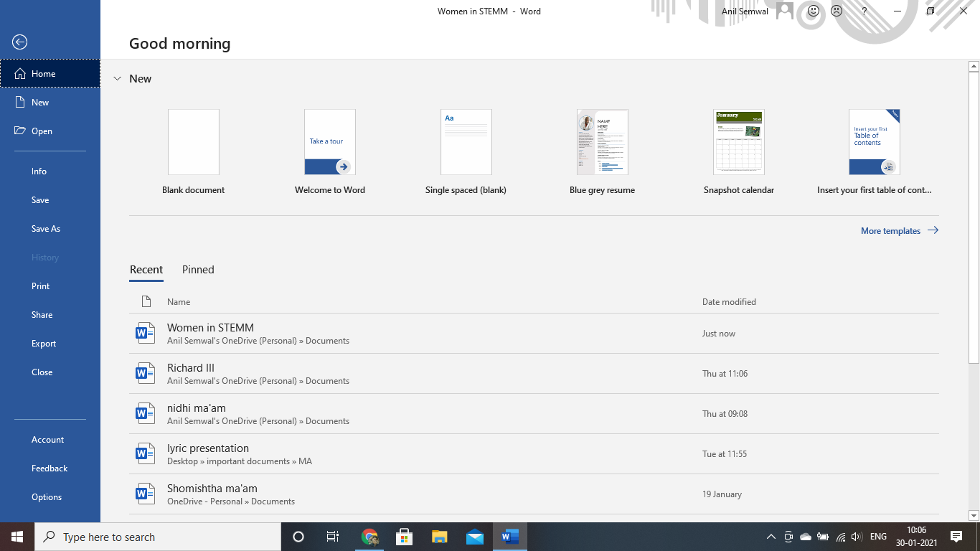Click the Date modified column header

(729, 302)
